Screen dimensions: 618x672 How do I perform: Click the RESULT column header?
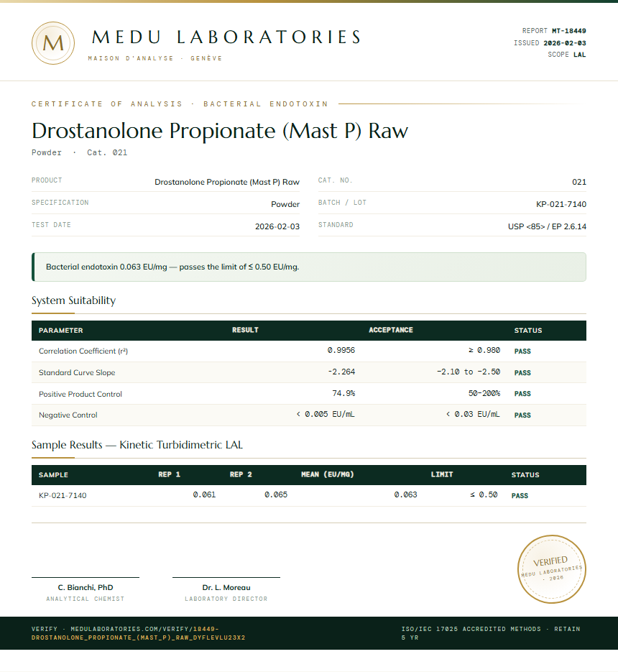click(245, 330)
